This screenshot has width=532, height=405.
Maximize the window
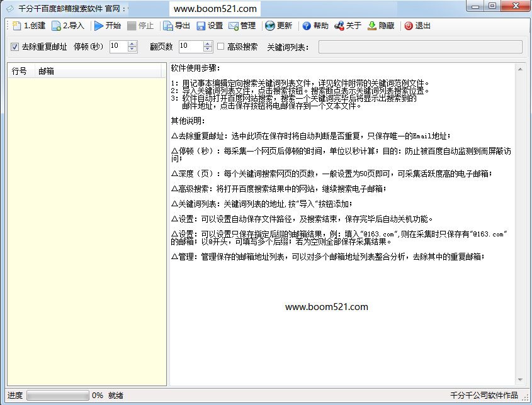click(492, 6)
